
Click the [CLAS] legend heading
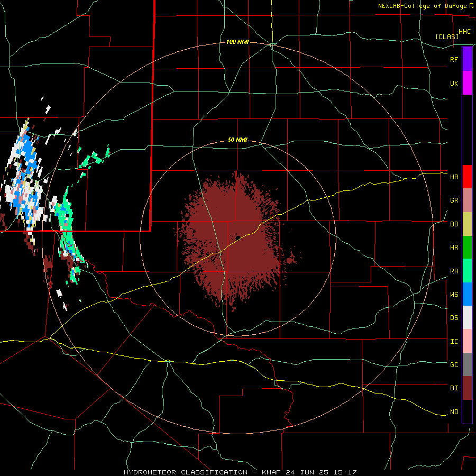(447, 36)
